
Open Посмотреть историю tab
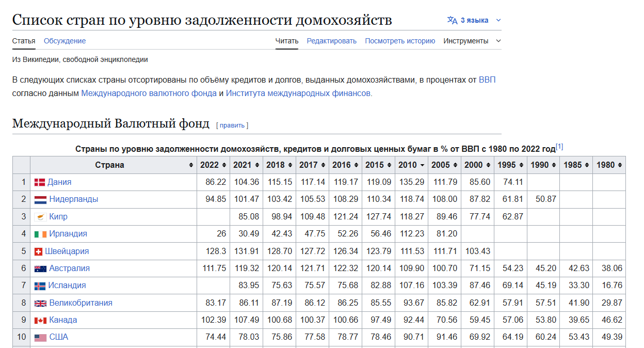(x=400, y=41)
